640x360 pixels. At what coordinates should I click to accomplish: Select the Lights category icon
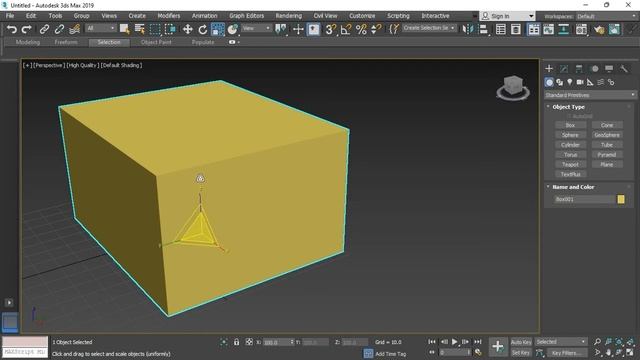(570, 82)
